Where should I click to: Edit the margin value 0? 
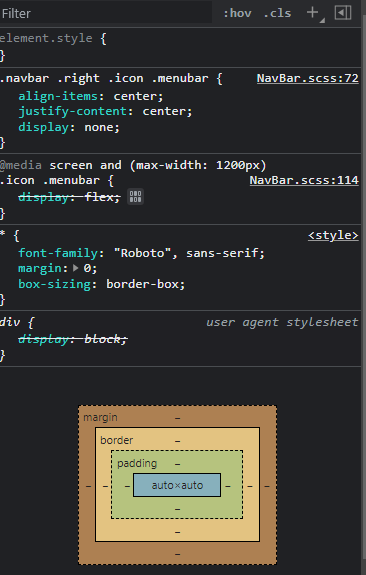point(87,268)
